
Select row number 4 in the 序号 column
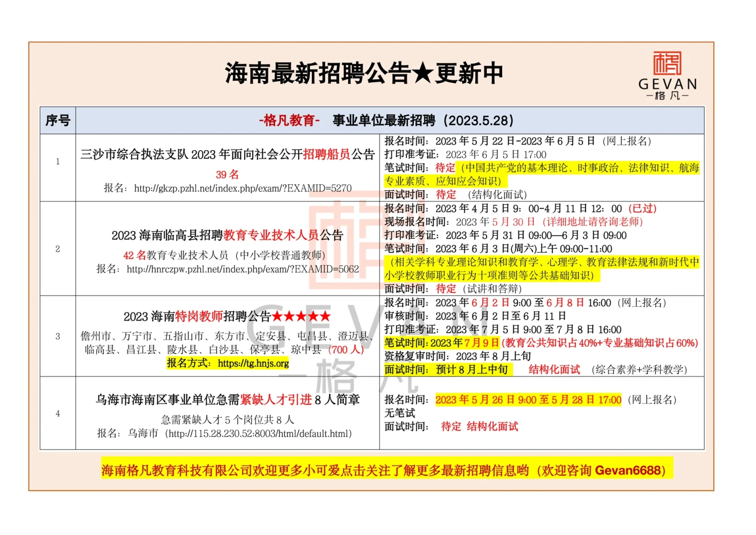(58, 414)
